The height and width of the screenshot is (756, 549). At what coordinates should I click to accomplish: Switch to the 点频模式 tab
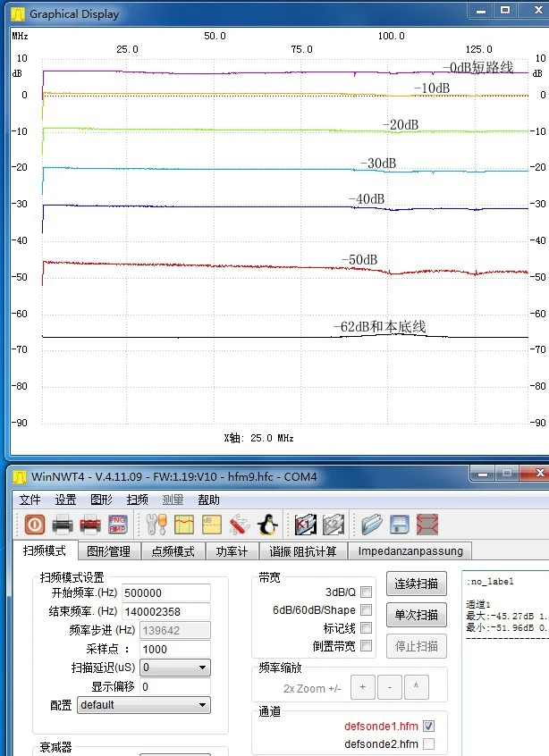[x=173, y=551]
